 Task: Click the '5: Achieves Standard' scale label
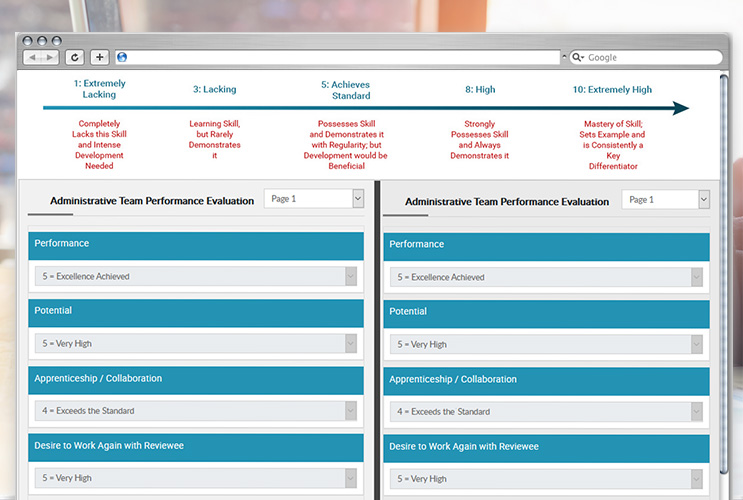346,90
